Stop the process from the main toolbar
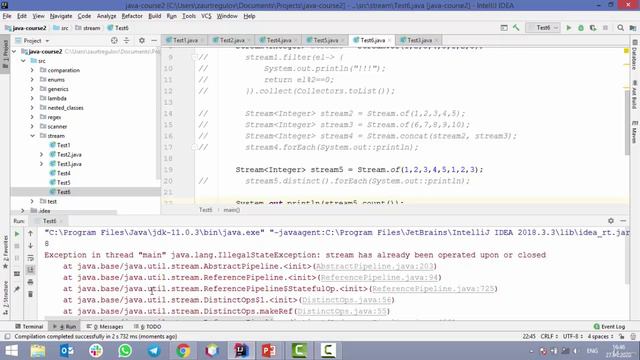This screenshot has width=640, height=360. (605, 28)
